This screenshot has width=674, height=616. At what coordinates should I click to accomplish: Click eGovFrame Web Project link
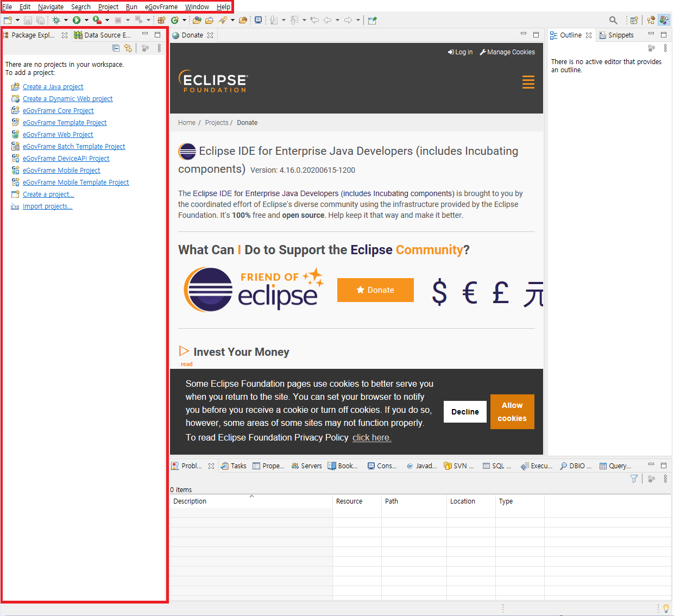58,135
